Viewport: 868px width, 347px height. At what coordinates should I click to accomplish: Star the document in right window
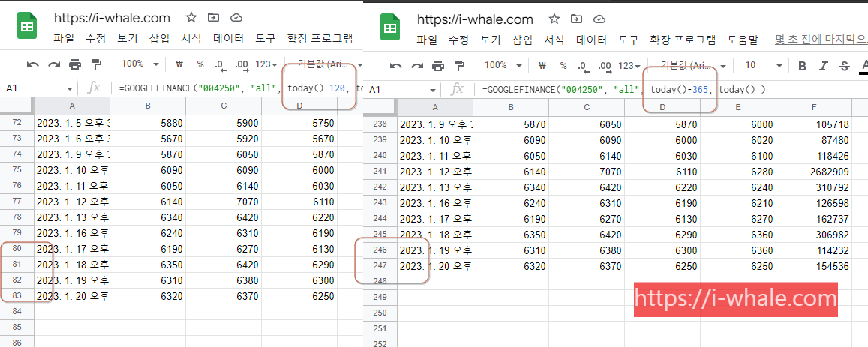point(554,19)
